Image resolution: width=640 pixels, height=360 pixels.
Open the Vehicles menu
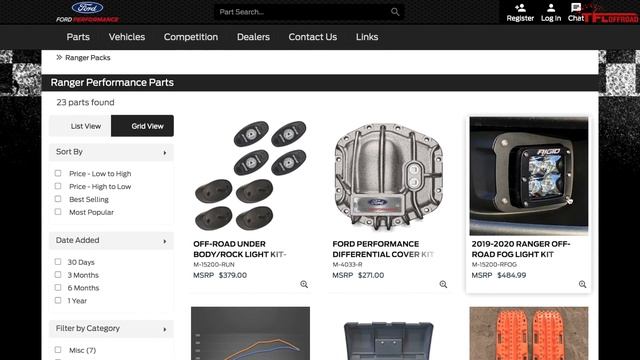127,37
